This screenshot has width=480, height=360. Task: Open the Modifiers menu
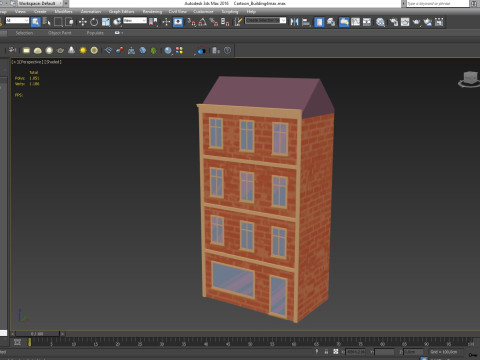tap(63, 12)
